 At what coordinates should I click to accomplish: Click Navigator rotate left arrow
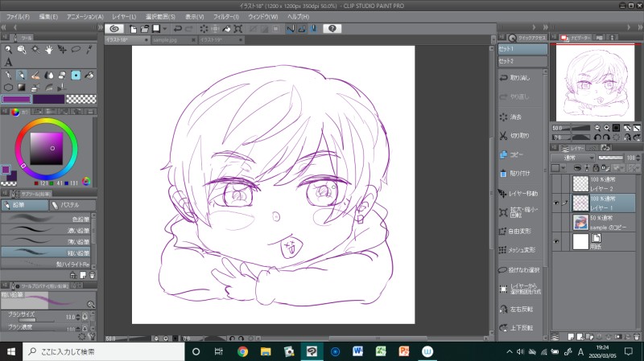coord(597,137)
